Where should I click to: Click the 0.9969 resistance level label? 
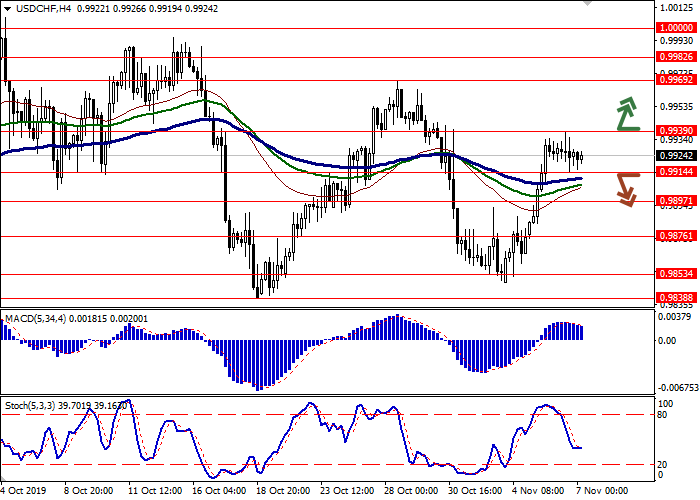[x=675, y=79]
